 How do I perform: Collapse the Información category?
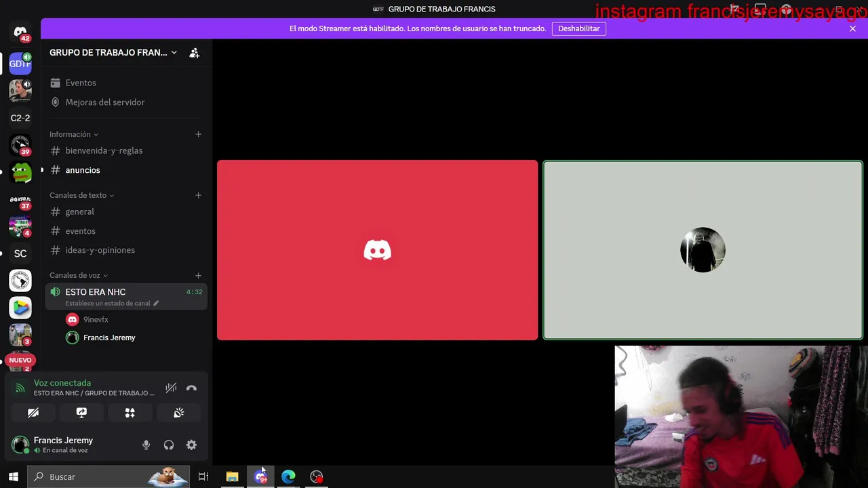pyautogui.click(x=74, y=134)
